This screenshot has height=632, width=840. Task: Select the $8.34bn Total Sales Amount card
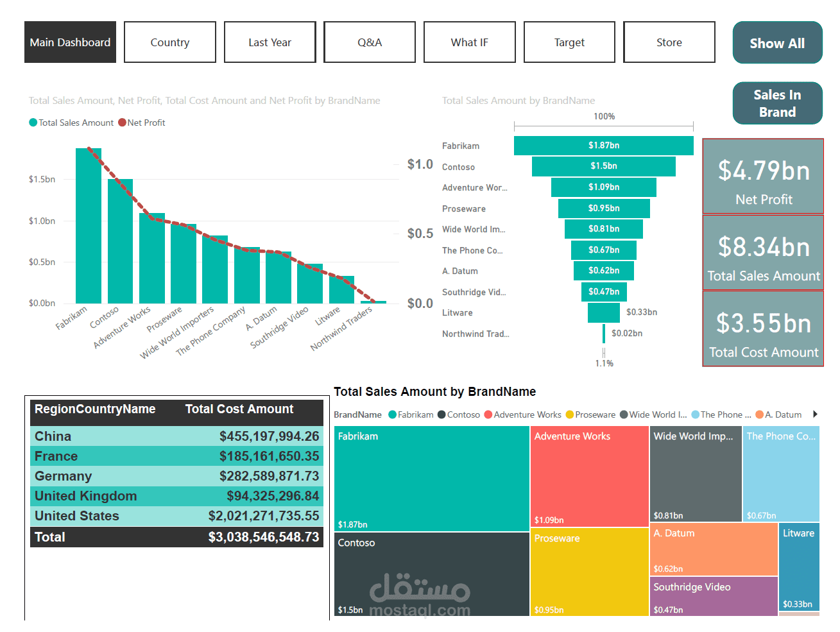(764, 252)
